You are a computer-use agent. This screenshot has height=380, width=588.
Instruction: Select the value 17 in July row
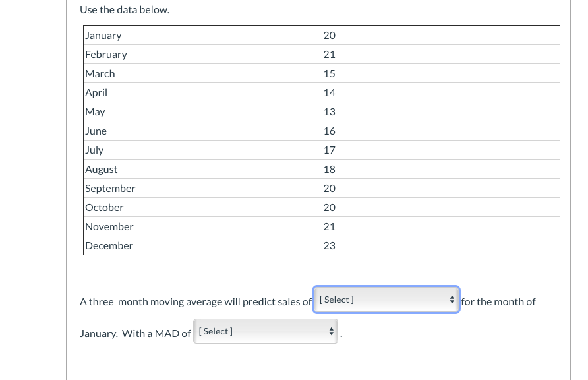tap(330, 150)
